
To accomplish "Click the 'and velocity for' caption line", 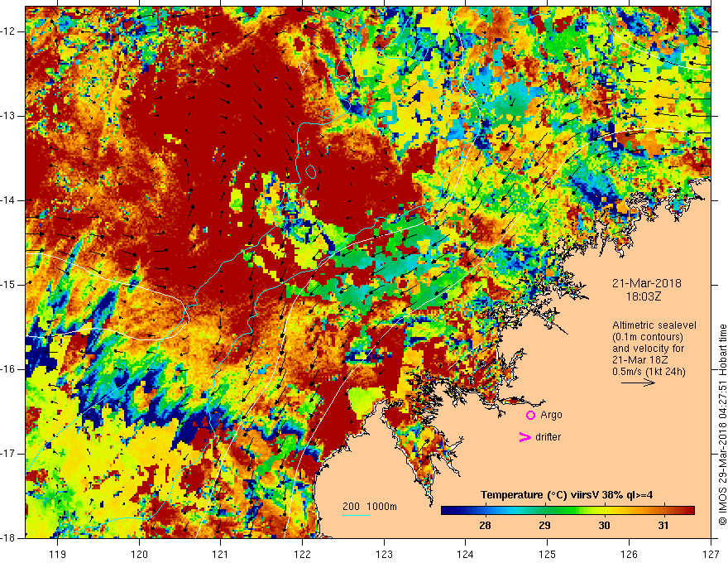I will pos(648,349).
